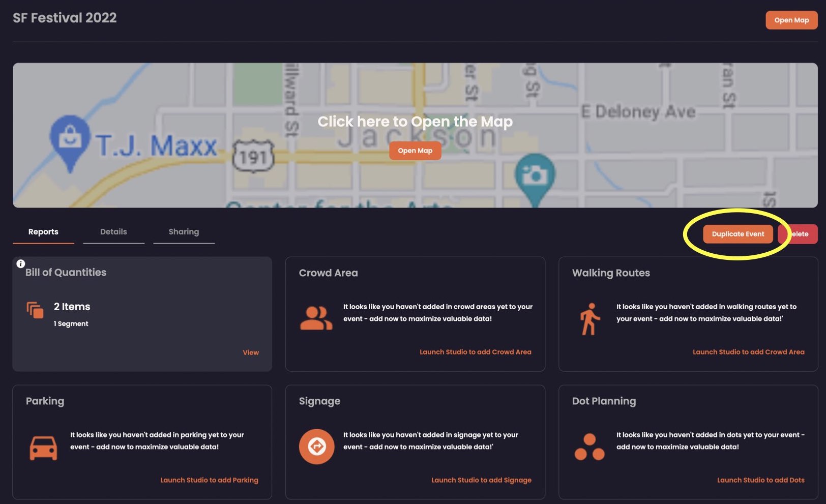Click Launch Studio to add Dots link
The image size is (826, 504).
(x=761, y=480)
